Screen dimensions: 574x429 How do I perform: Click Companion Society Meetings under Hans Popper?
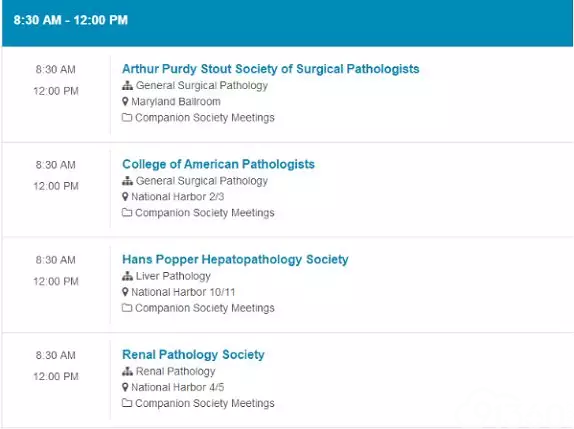205,308
